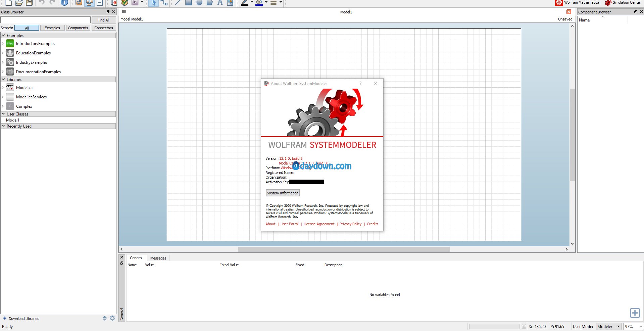The width and height of the screenshot is (644, 331).
Task: Switch to Diagram view in toolbar
Action: pos(89,3)
